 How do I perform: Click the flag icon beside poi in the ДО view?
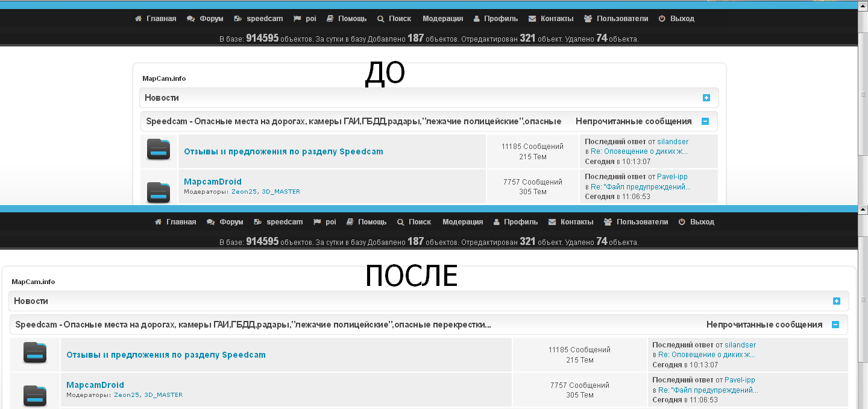pos(297,19)
